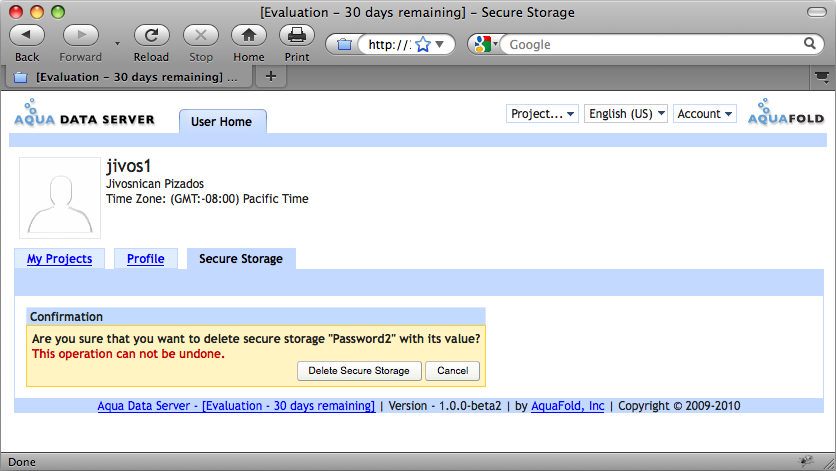Click the site identity folder icon in address bar

click(x=344, y=44)
